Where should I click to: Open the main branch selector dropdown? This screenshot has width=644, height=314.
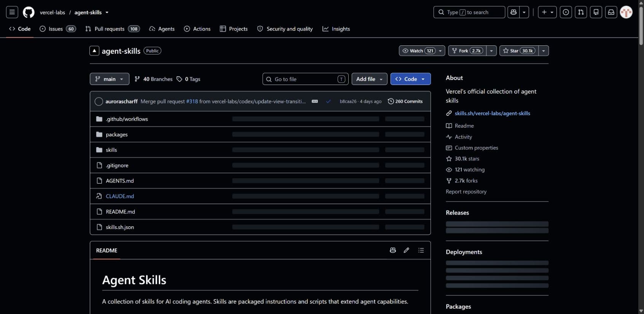pyautogui.click(x=110, y=79)
